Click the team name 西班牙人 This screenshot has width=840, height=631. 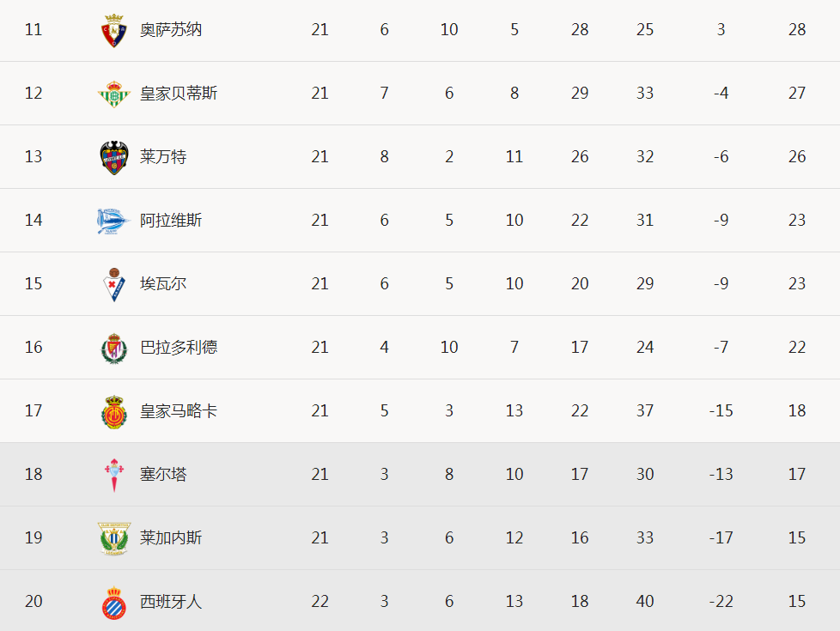[171, 602]
